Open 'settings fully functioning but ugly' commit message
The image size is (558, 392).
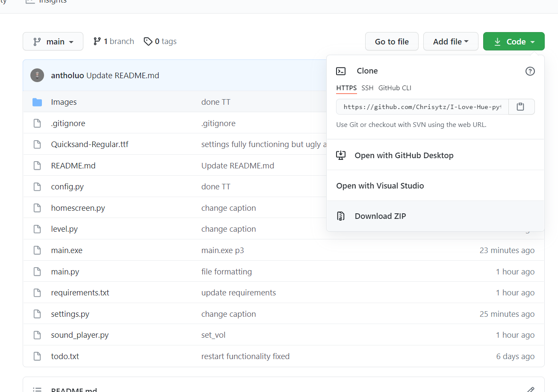pyautogui.click(x=264, y=144)
